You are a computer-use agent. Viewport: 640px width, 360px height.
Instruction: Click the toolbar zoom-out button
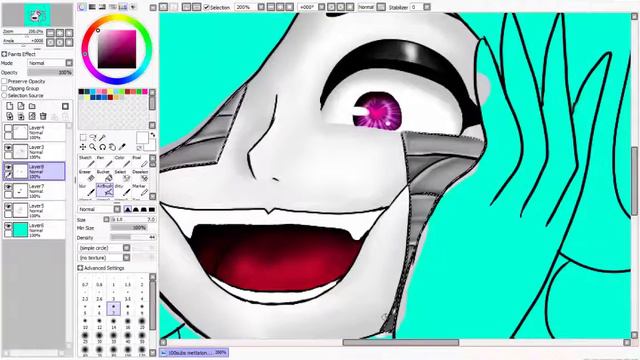coord(271,7)
